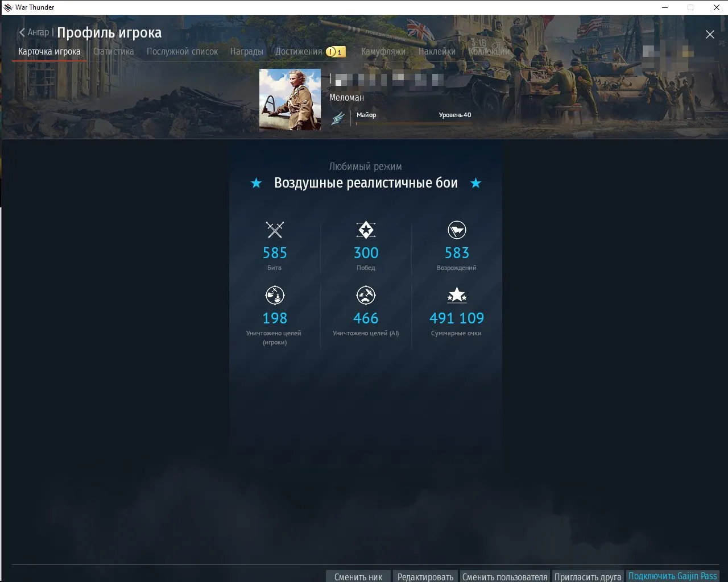This screenshot has width=728, height=582.
Task: Click the Пригласить друга button
Action: 588,576
